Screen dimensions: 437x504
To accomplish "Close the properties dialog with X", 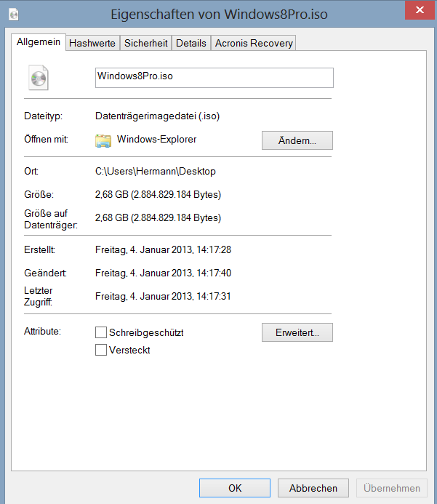I will pyautogui.click(x=420, y=10).
